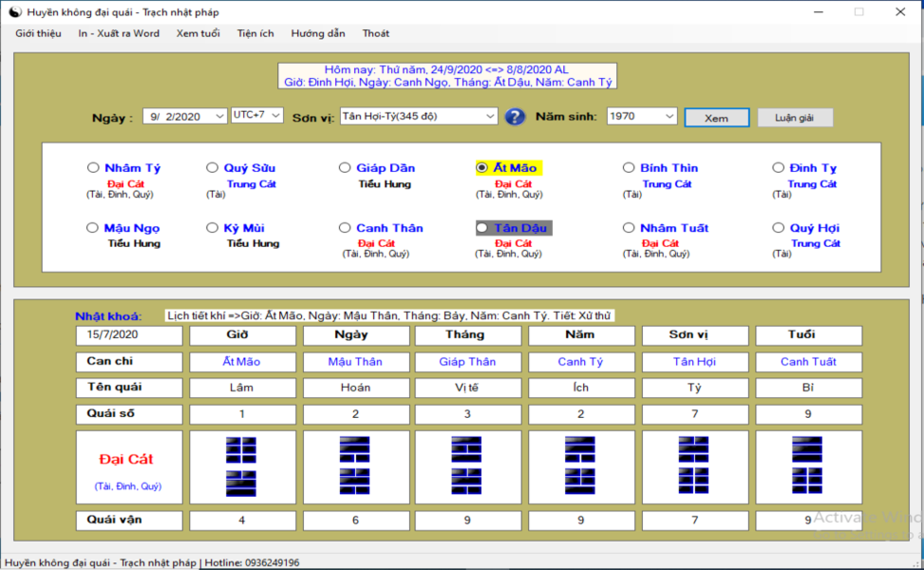Click the Thoát menu item
Viewport: 924px width, 570px height.
[x=375, y=33]
